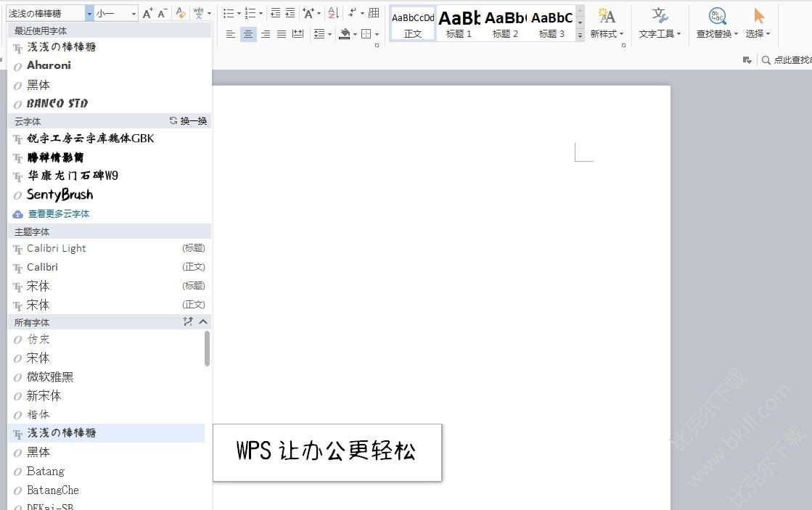The image size is (812, 510).
Task: Open the phonetic guide dropdown arrow
Action: tap(209, 14)
